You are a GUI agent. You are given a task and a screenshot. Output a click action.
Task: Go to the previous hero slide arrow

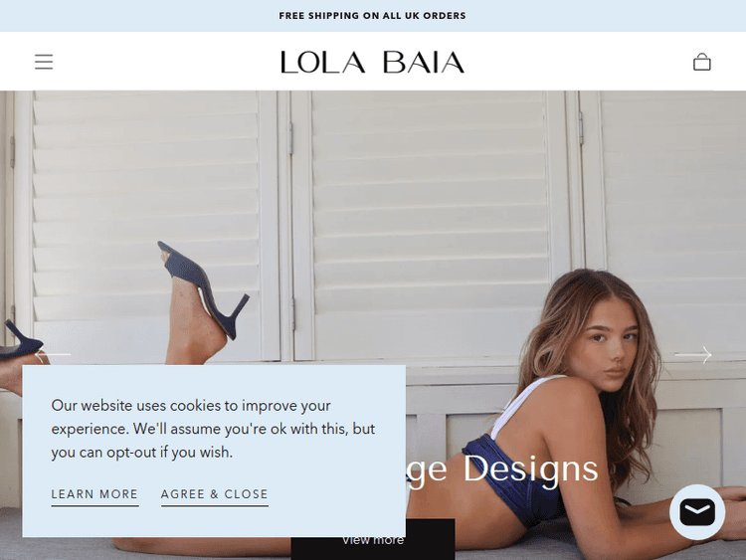point(53,354)
